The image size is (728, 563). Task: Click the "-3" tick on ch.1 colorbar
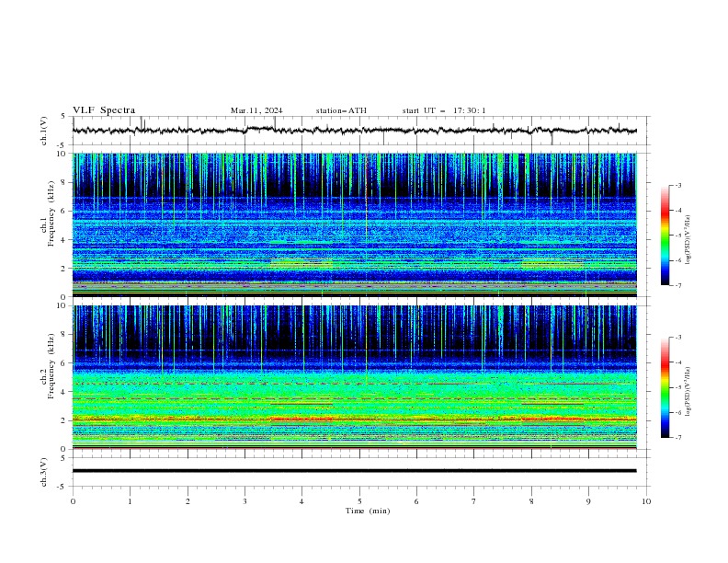coord(678,185)
